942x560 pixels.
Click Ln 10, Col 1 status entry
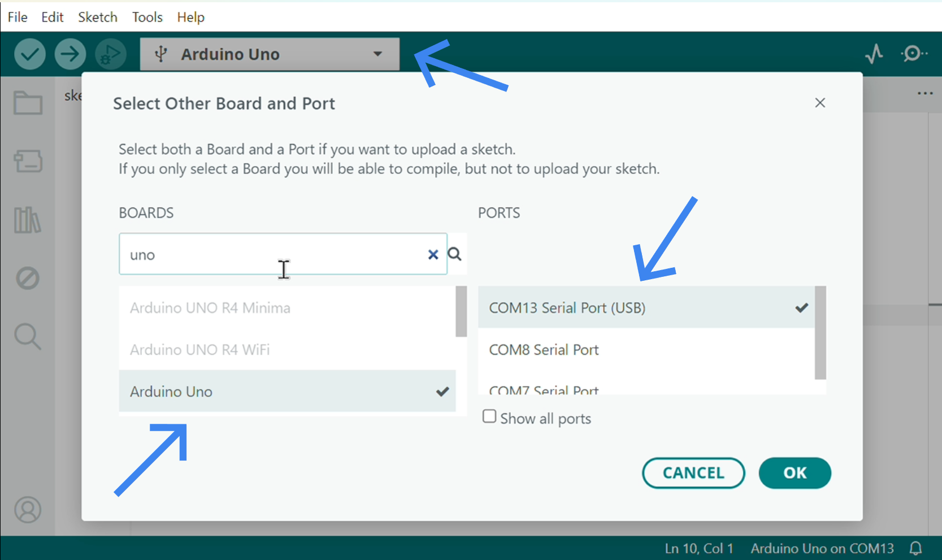pyautogui.click(x=699, y=548)
